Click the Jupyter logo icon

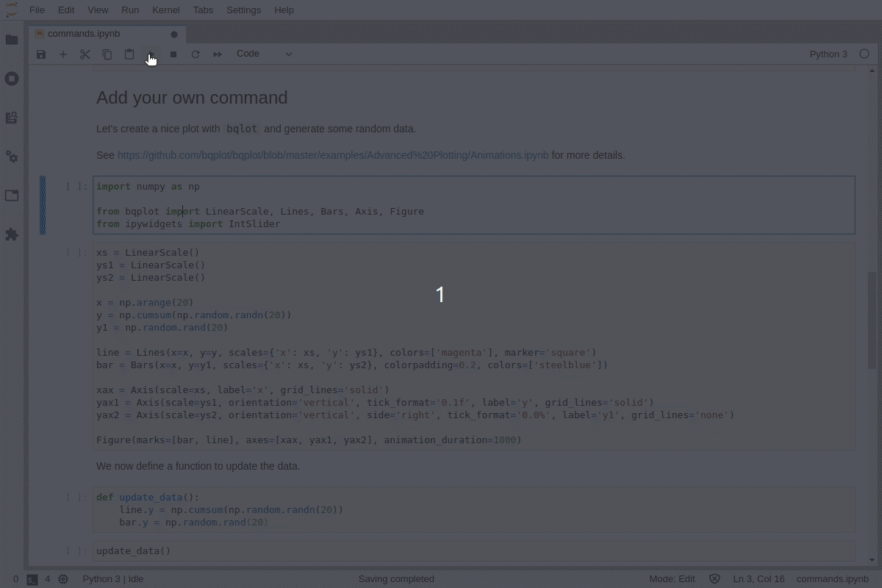point(12,10)
